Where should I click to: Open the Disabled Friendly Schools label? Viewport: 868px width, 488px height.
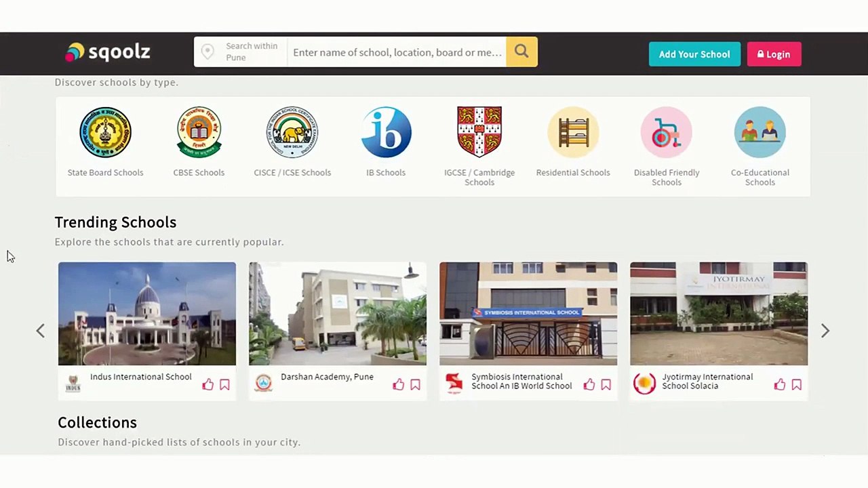tap(667, 177)
